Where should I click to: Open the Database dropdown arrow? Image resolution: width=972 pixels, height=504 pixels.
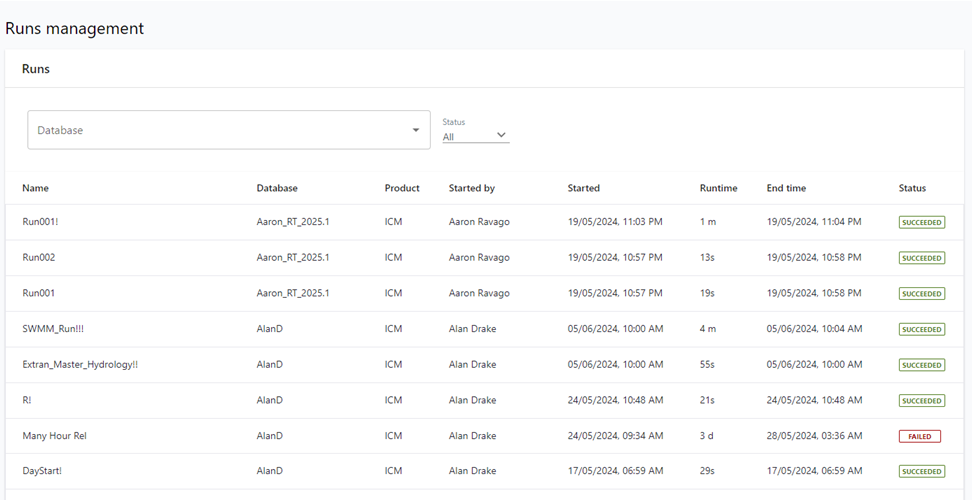click(x=416, y=130)
